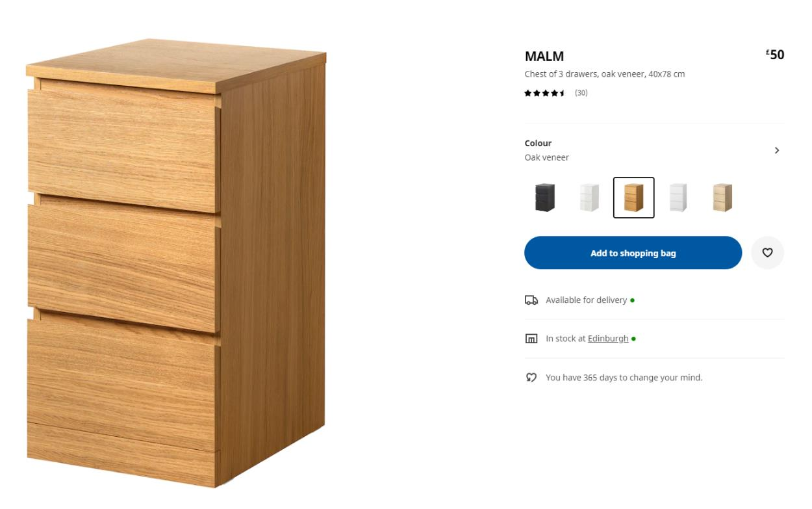Click the return policy heart-arrow icon
812x509 pixels.
(531, 378)
